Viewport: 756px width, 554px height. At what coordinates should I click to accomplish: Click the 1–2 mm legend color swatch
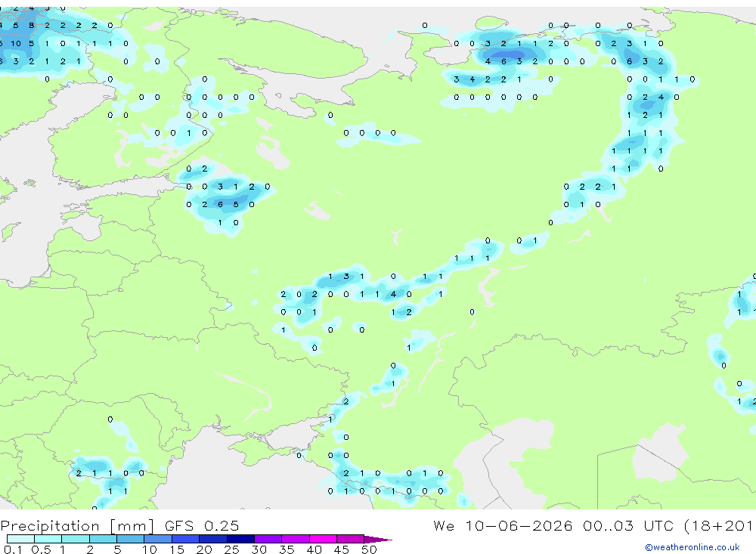(76, 539)
